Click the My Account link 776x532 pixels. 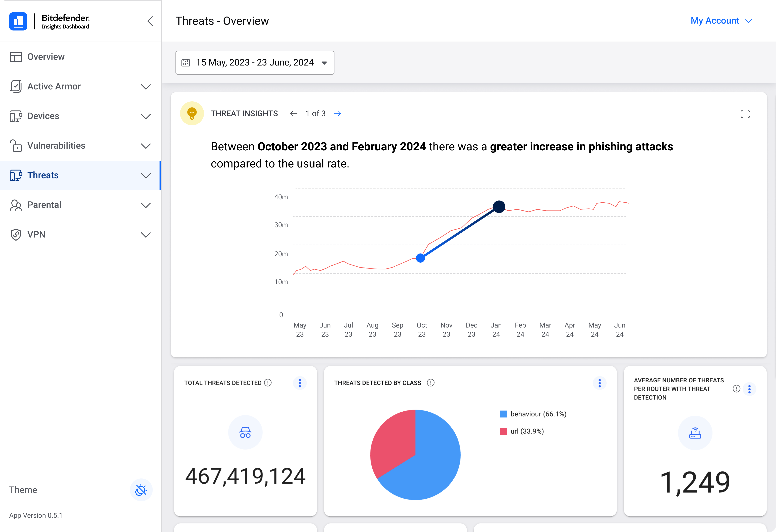click(x=714, y=21)
